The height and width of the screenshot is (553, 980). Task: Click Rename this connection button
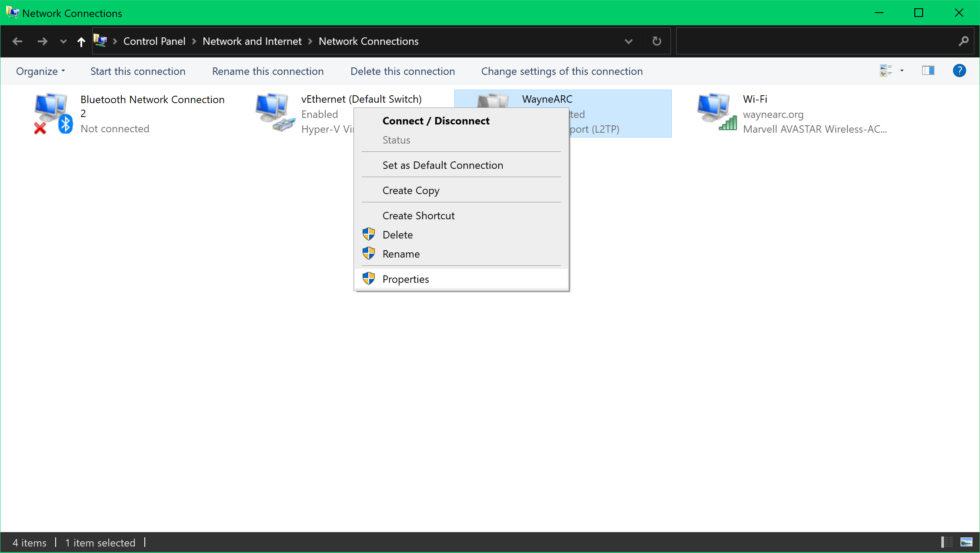(x=268, y=71)
